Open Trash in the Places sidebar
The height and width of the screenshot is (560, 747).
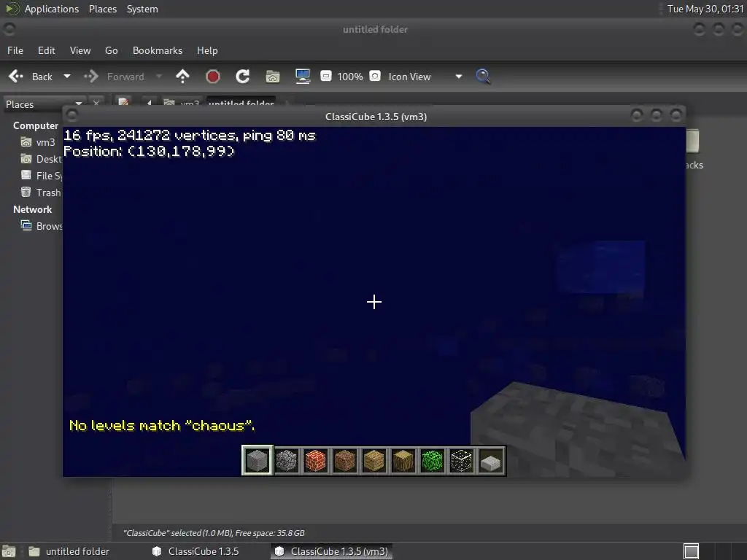pyautogui.click(x=41, y=192)
